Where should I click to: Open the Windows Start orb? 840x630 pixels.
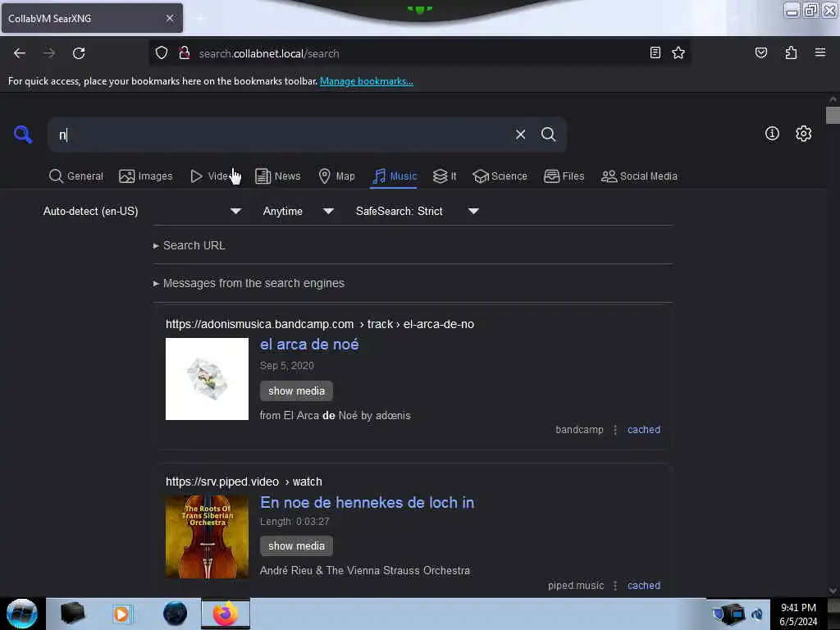click(x=22, y=614)
